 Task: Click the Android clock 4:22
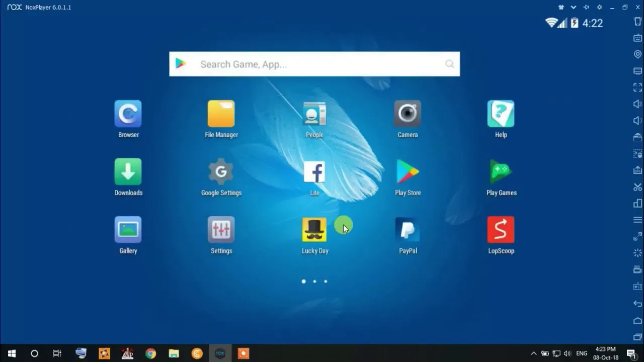coord(592,23)
